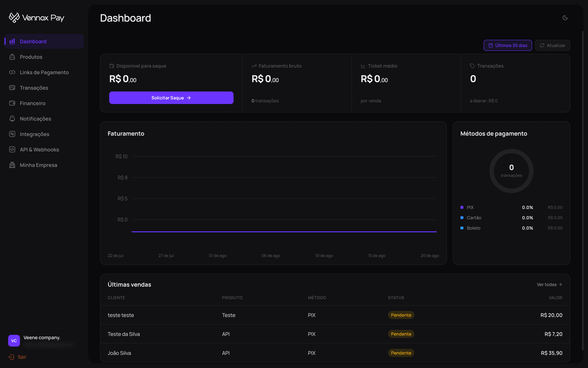Click the Integrações icon in sidebar
The width and height of the screenshot is (588, 368).
[x=12, y=134]
